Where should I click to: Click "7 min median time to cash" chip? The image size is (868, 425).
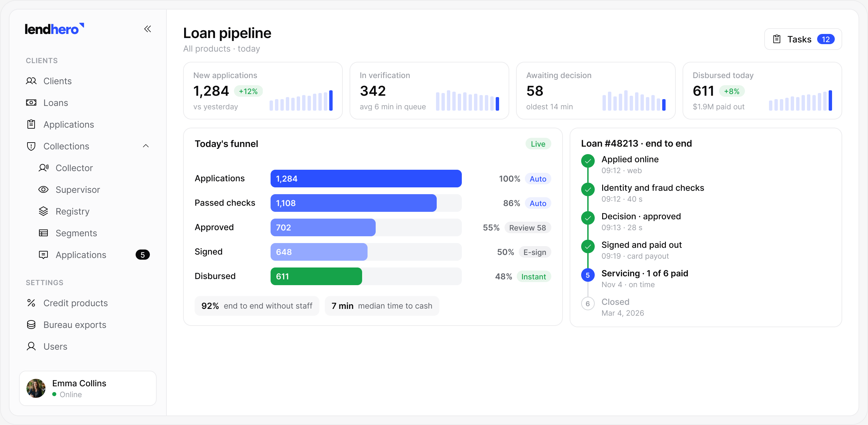[x=382, y=306]
